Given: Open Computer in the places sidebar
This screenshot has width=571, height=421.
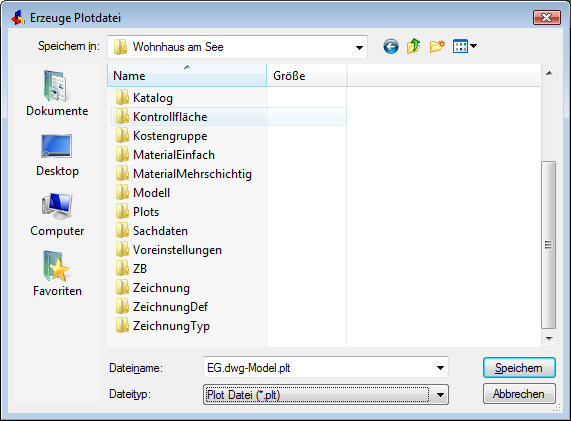Looking at the screenshot, I should [x=57, y=215].
